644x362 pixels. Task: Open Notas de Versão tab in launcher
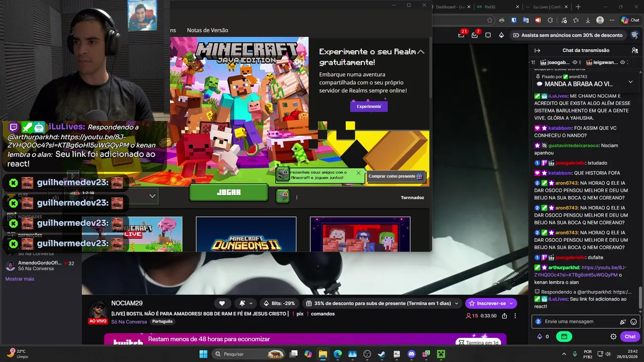pyautogui.click(x=207, y=30)
